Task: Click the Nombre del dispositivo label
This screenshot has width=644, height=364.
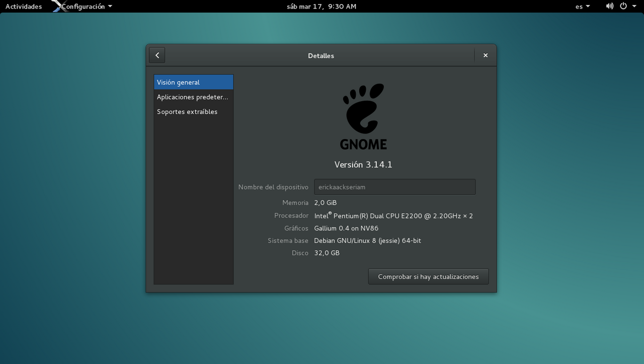Action: coord(273,187)
